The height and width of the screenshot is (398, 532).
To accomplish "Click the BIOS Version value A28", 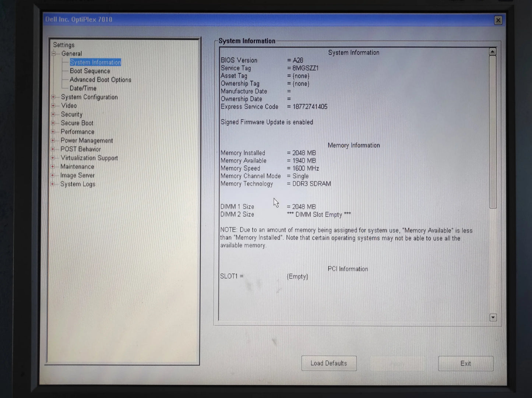I will click(297, 60).
